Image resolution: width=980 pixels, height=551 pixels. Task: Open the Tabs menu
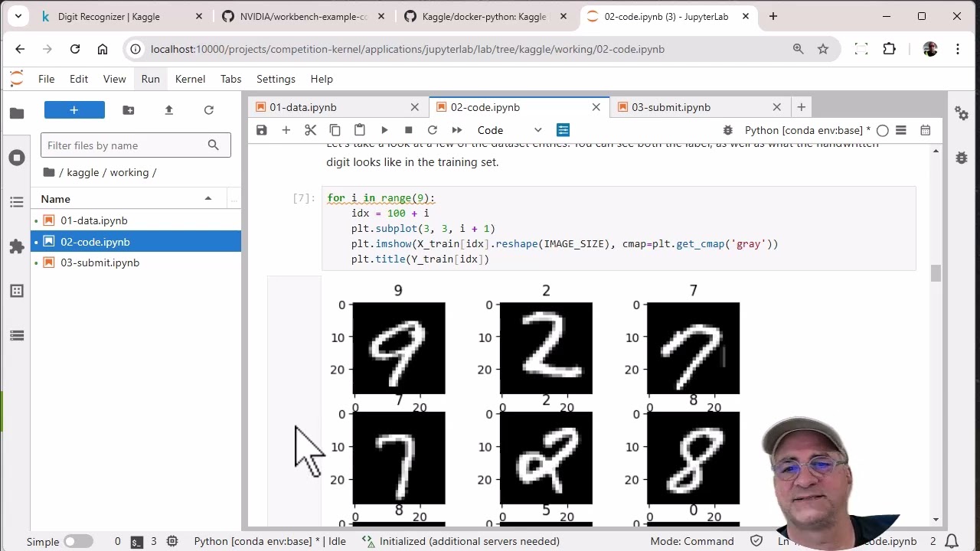pyautogui.click(x=231, y=79)
